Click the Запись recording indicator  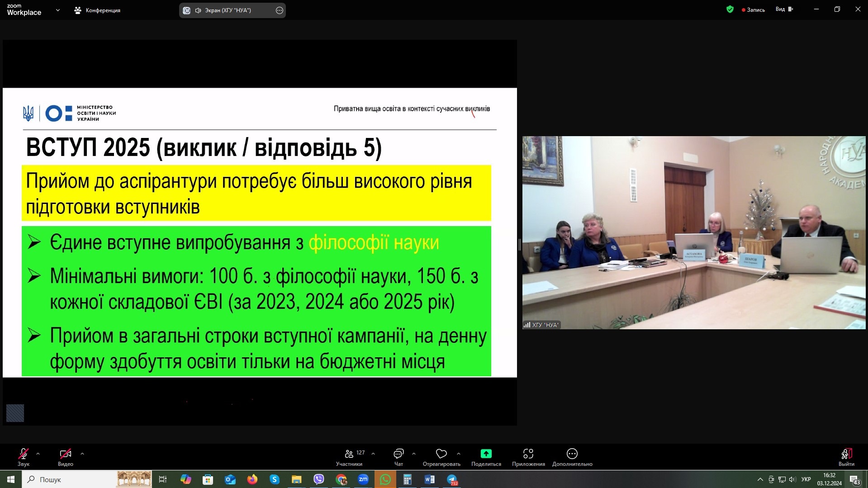pos(753,9)
